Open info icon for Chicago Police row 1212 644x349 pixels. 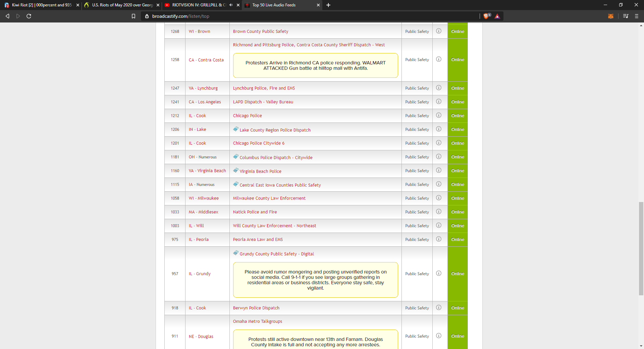[x=439, y=115]
